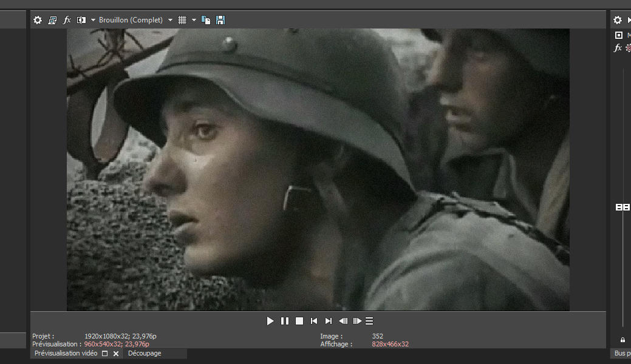Click the Prévisualisation : label

[x=56, y=345]
